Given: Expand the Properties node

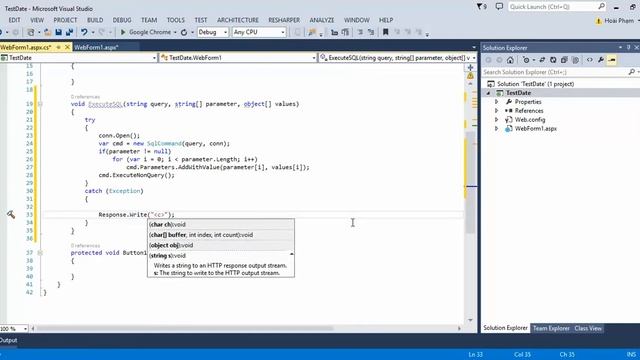Looking at the screenshot, I should 496,102.
